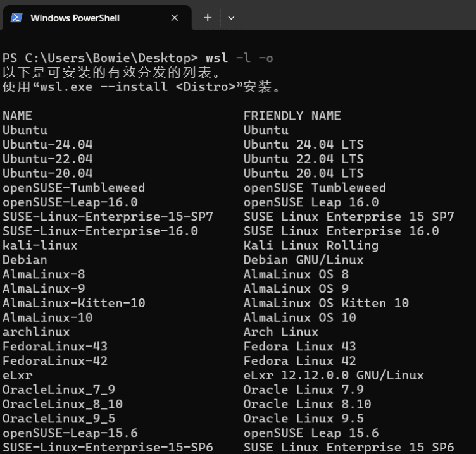Click 'Oracle Linux 7.9' friendly name
The width and height of the screenshot is (476, 454).
[x=304, y=390]
